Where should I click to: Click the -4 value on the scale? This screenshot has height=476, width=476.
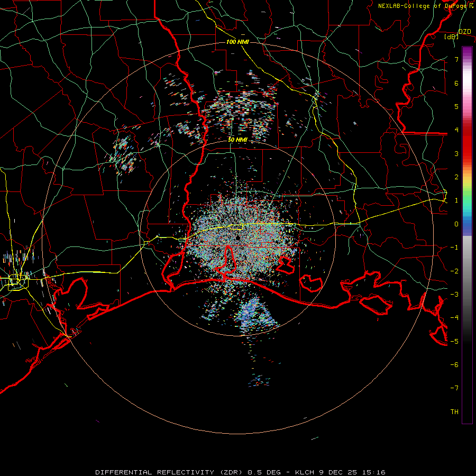(454, 317)
